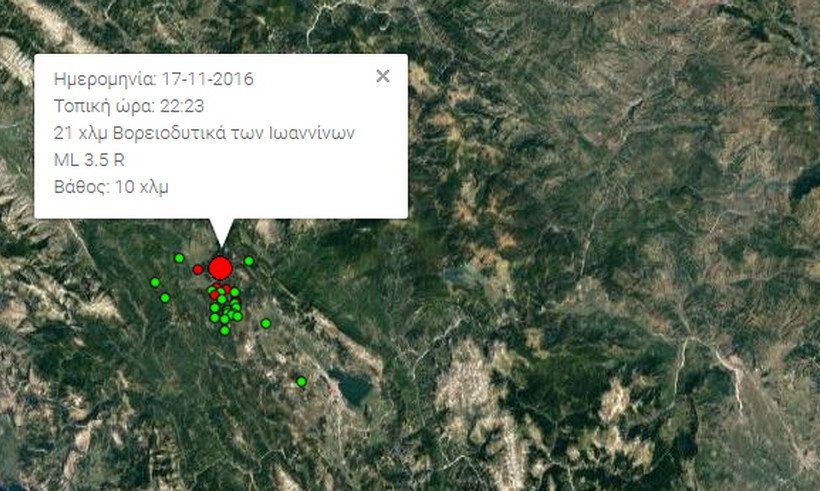Click the lone green marker above the small red marker

(179, 258)
